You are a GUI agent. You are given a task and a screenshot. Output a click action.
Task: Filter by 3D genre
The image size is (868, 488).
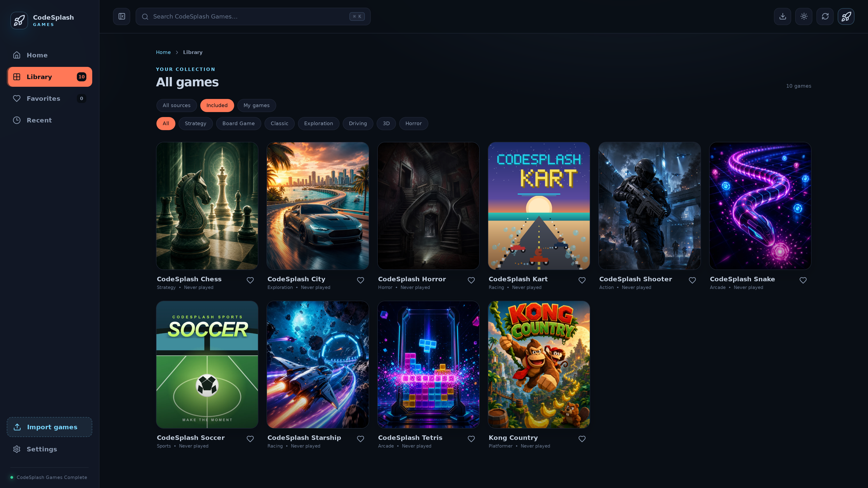[386, 124]
